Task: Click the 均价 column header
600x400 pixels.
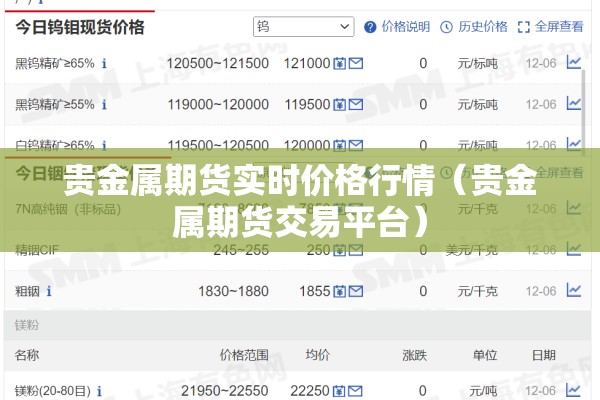Action: pyautogui.click(x=317, y=355)
